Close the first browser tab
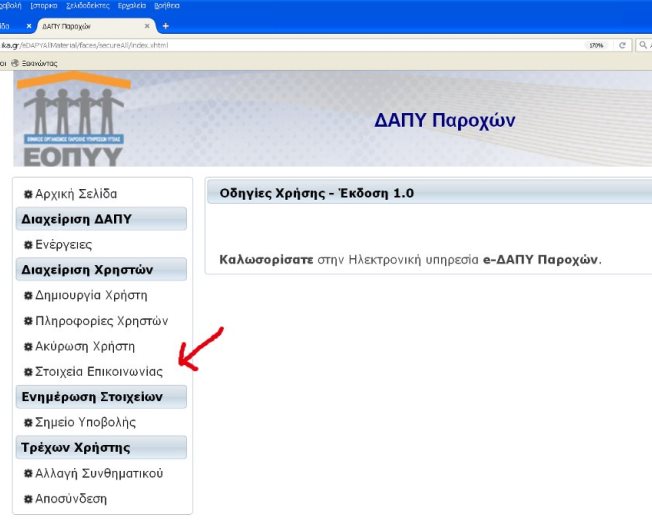 pyautogui.click(x=29, y=26)
